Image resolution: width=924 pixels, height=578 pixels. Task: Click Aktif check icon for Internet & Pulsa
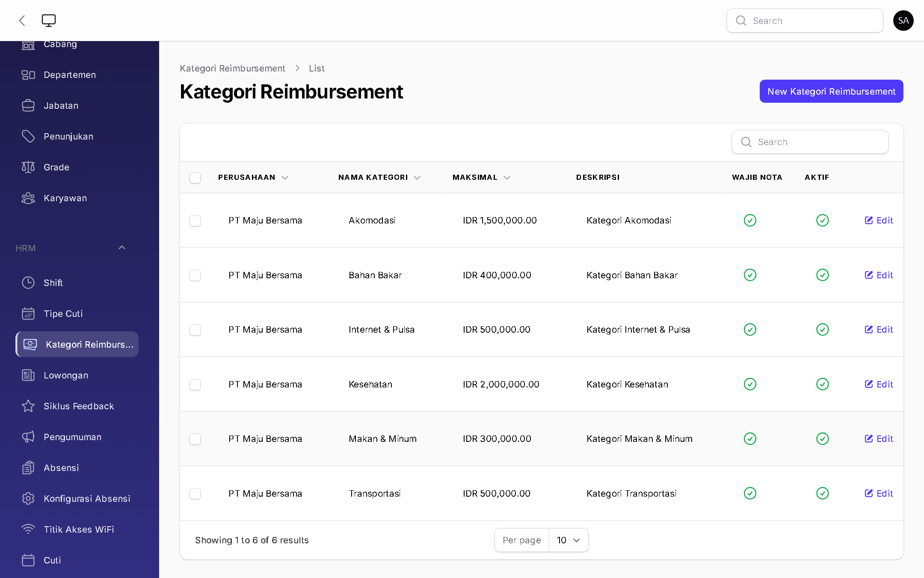(x=822, y=330)
